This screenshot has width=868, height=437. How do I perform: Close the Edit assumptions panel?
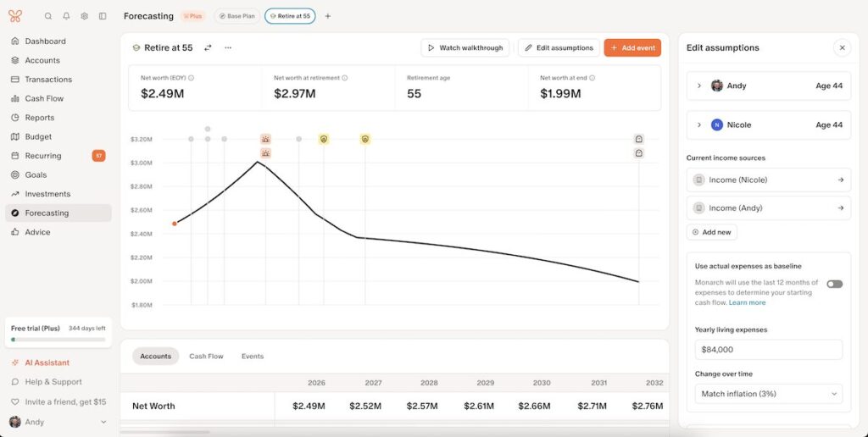(x=842, y=47)
